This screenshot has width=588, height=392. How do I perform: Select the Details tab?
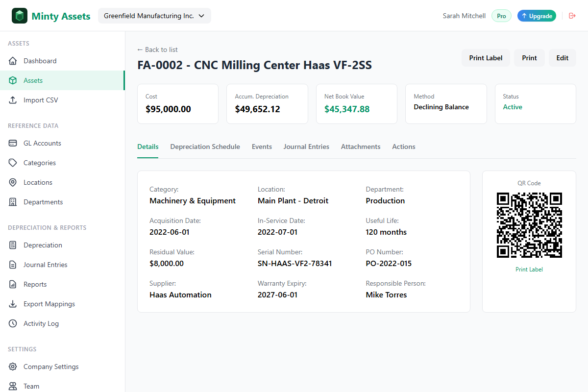pos(148,147)
